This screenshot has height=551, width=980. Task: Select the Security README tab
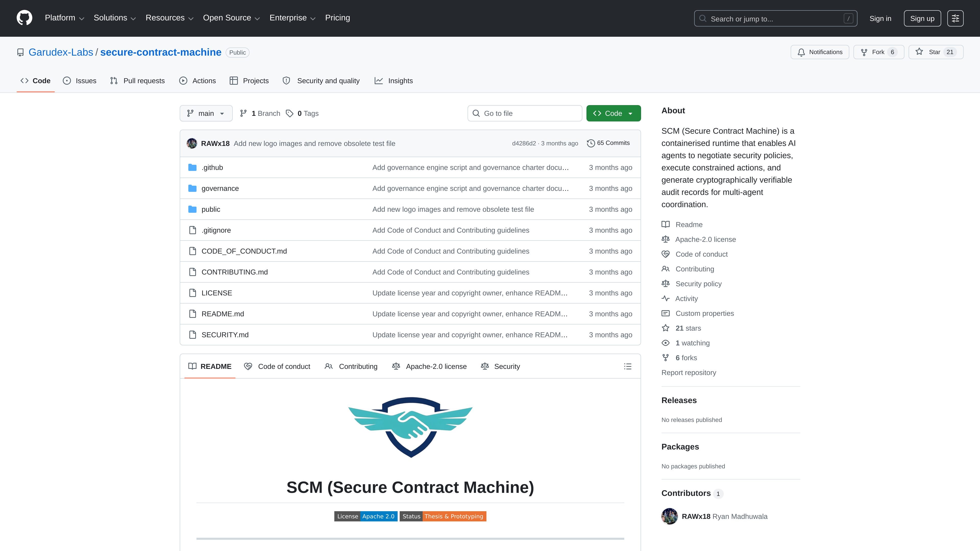click(x=500, y=366)
